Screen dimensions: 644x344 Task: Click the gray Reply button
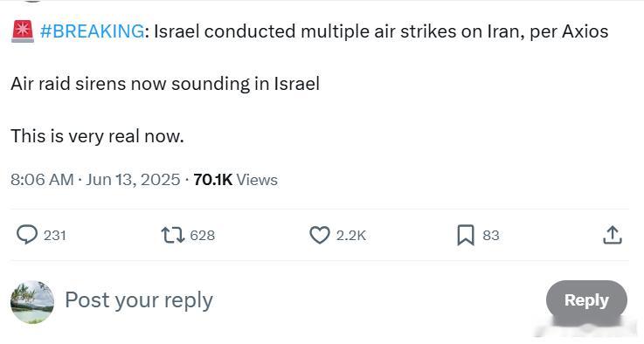[586, 300]
